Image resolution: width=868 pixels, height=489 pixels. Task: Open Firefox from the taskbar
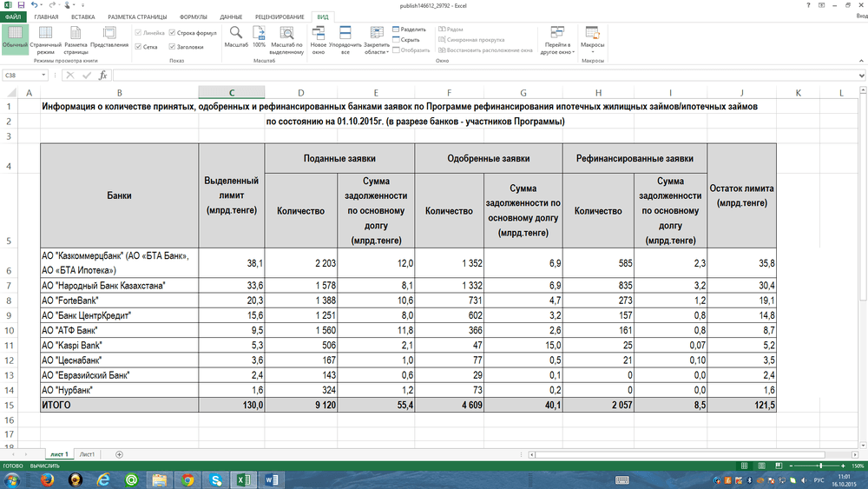click(x=48, y=479)
